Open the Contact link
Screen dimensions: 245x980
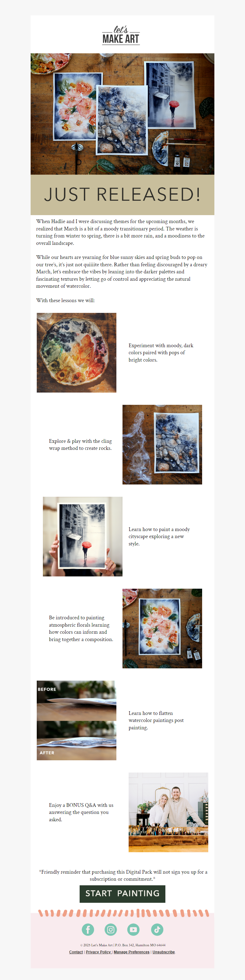pyautogui.click(x=76, y=952)
